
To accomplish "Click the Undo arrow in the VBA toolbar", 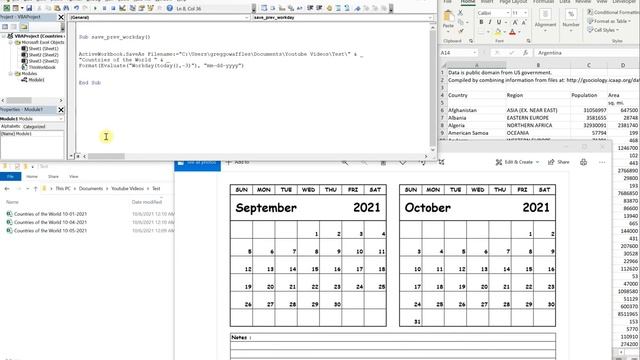I will pyautogui.click(x=76, y=8).
